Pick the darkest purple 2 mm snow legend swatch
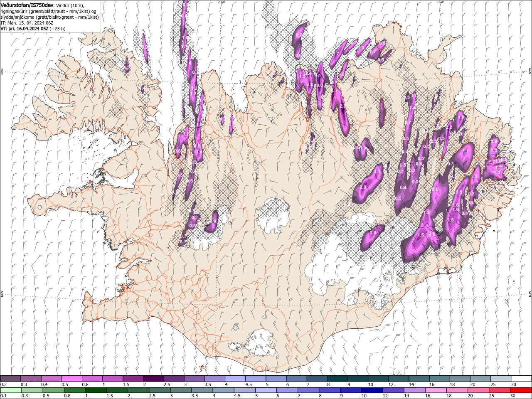 tap(153, 379)
